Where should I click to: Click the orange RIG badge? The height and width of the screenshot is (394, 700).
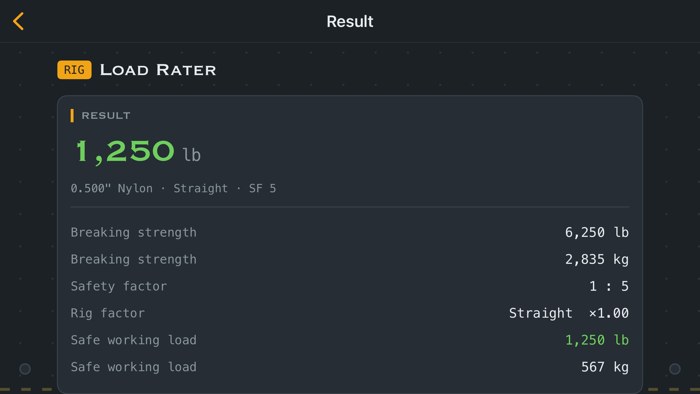[74, 70]
